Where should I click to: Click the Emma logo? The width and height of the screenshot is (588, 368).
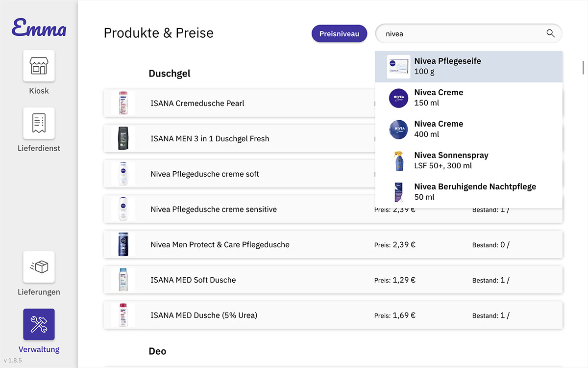click(39, 27)
